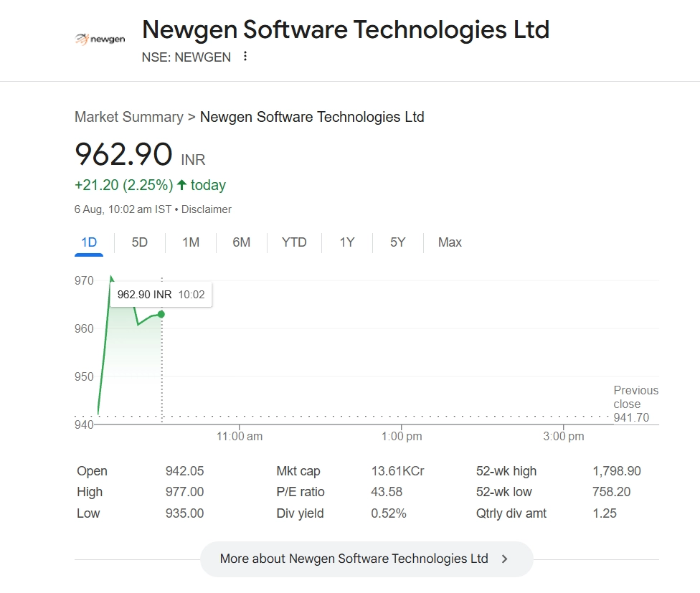The width and height of the screenshot is (700, 593).
Task: Click the green up arrow indicator
Action: tap(182, 185)
